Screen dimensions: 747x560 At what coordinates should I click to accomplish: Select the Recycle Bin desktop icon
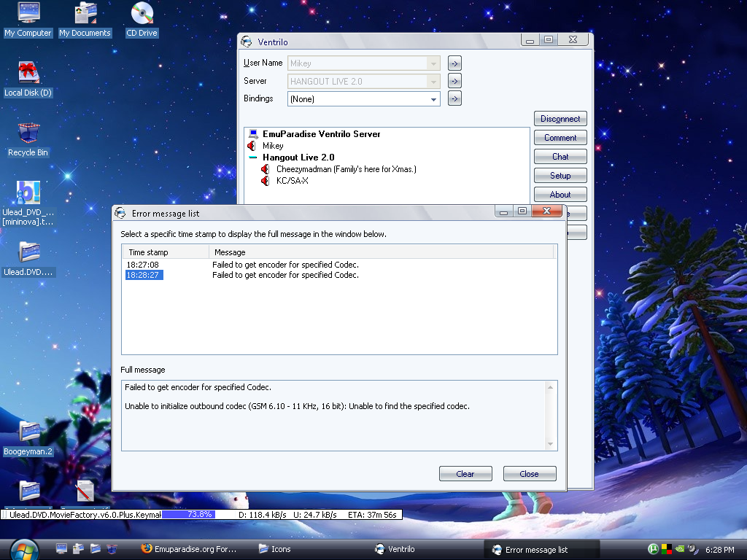point(28,140)
